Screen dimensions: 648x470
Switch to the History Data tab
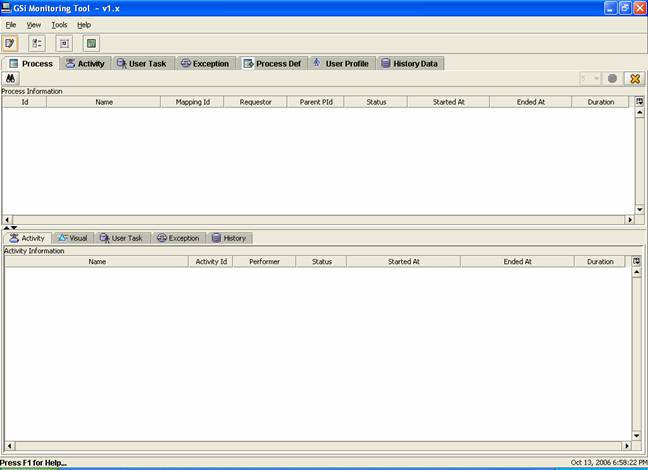409,63
